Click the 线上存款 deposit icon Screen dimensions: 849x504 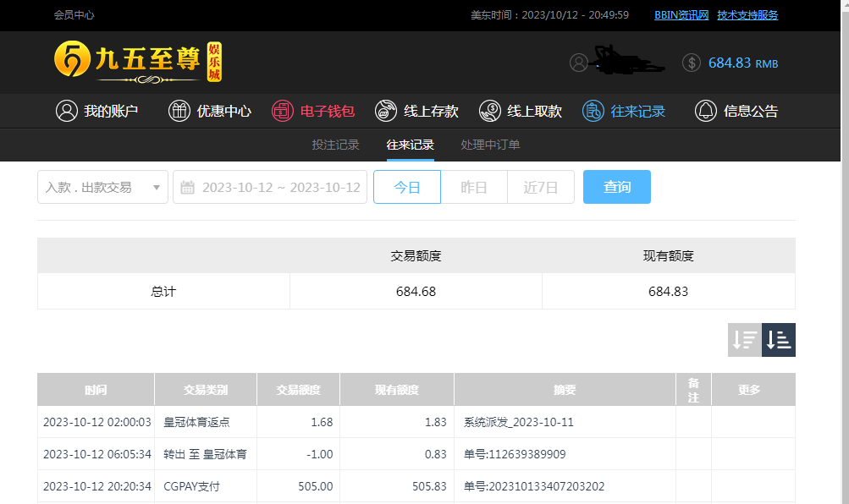(x=386, y=111)
